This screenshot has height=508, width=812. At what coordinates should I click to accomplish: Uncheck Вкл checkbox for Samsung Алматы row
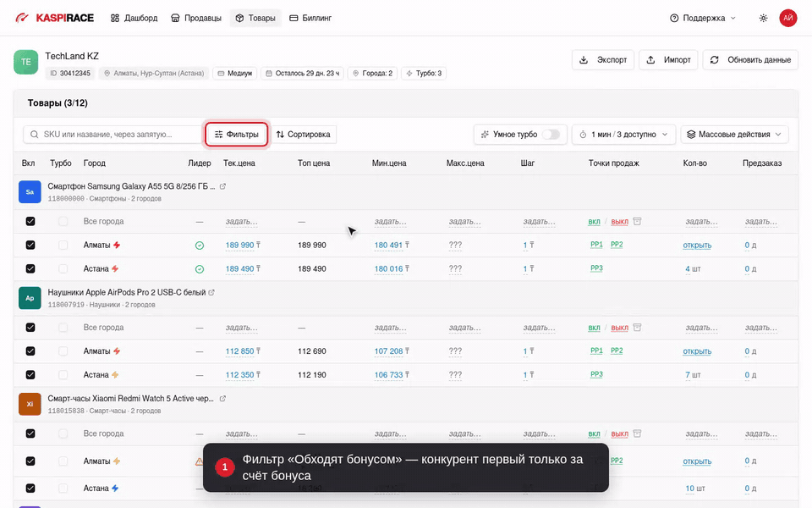coord(30,245)
